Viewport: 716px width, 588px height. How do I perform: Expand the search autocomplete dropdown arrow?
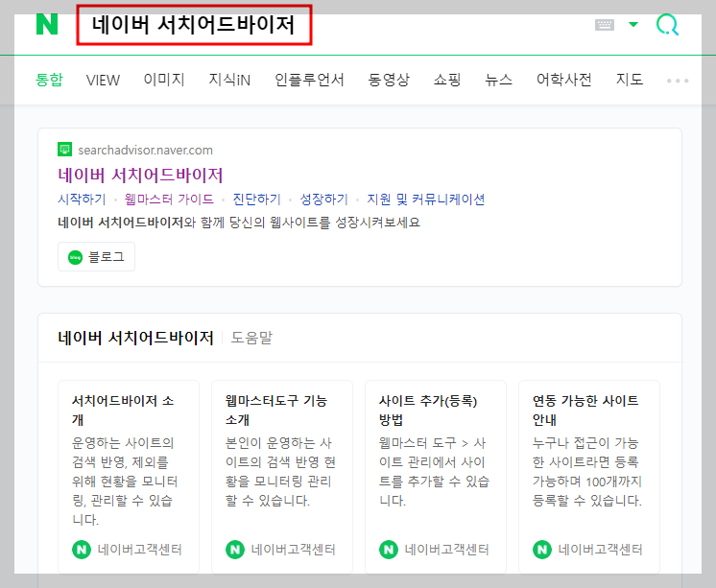point(633,24)
